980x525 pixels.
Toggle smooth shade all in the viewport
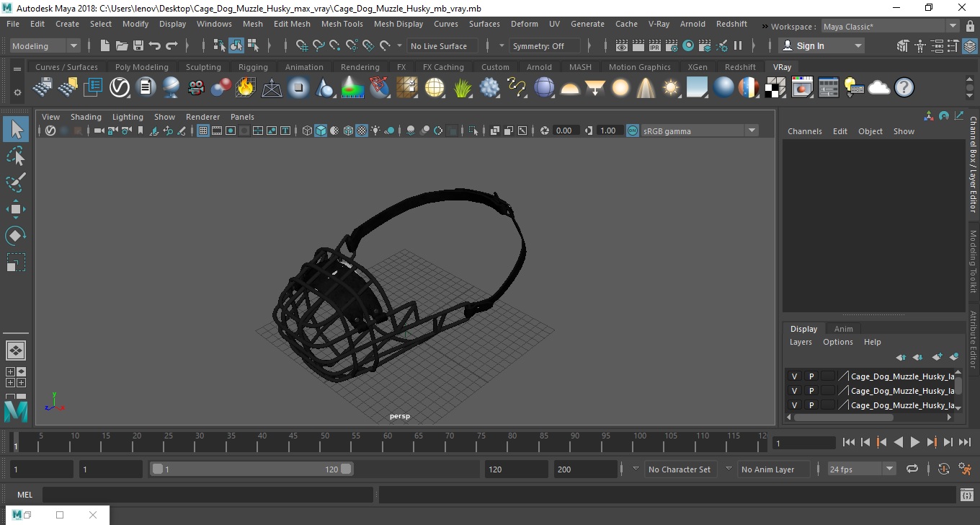pos(321,131)
